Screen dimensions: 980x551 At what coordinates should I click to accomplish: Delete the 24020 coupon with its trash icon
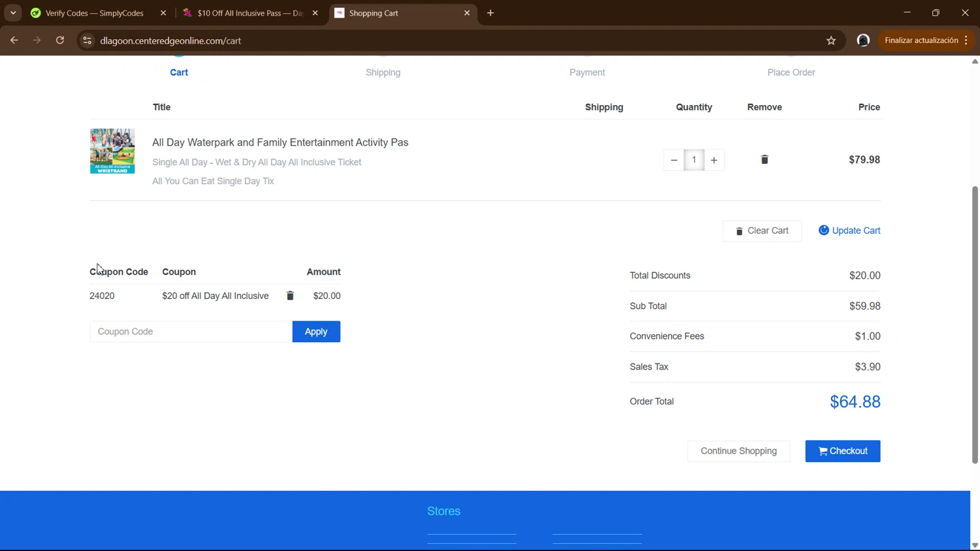[x=290, y=296]
